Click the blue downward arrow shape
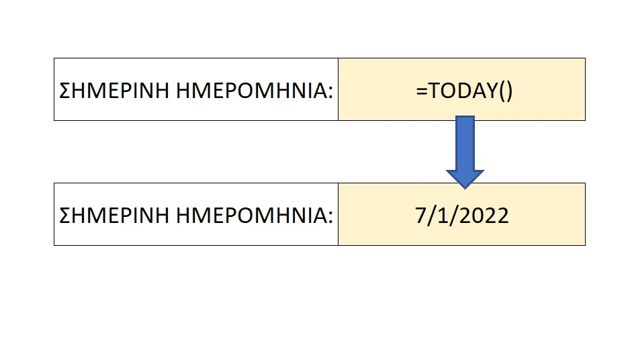This screenshot has height=364, width=632. click(x=465, y=152)
